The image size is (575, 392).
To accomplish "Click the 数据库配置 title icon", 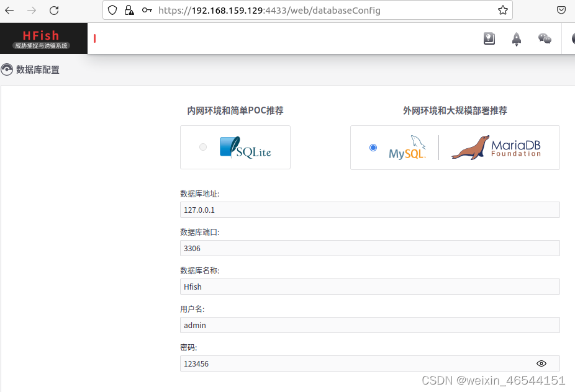I will (7, 69).
